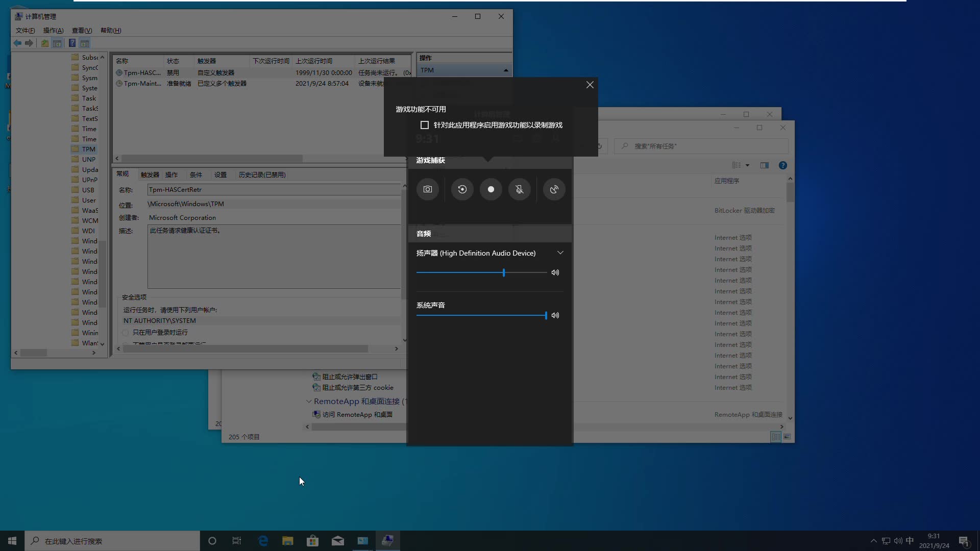Click the show/hide action pane toolbar icon
The width and height of the screenshot is (980, 551).
pyautogui.click(x=85, y=43)
